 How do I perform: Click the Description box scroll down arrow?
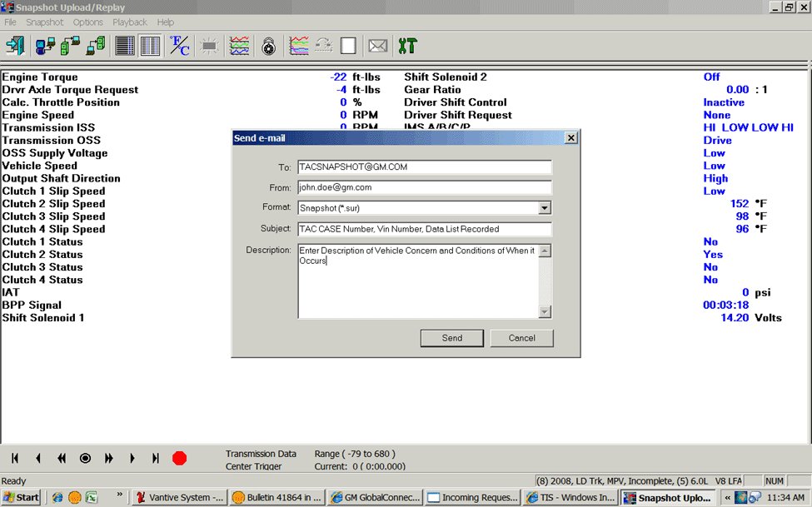pos(545,312)
